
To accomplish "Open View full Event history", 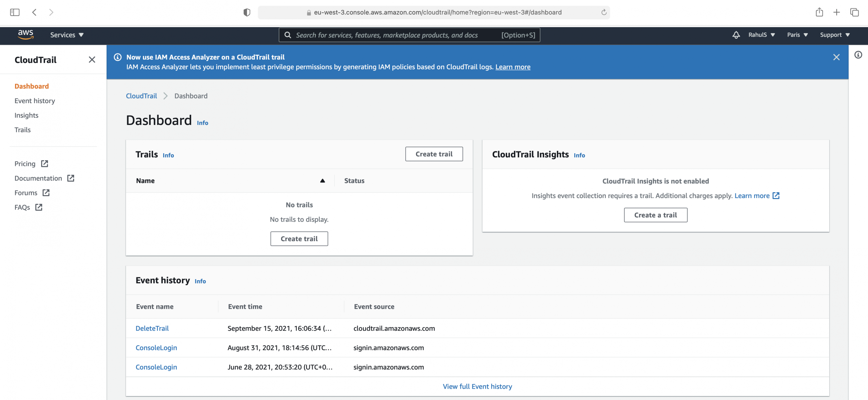I will click(477, 386).
